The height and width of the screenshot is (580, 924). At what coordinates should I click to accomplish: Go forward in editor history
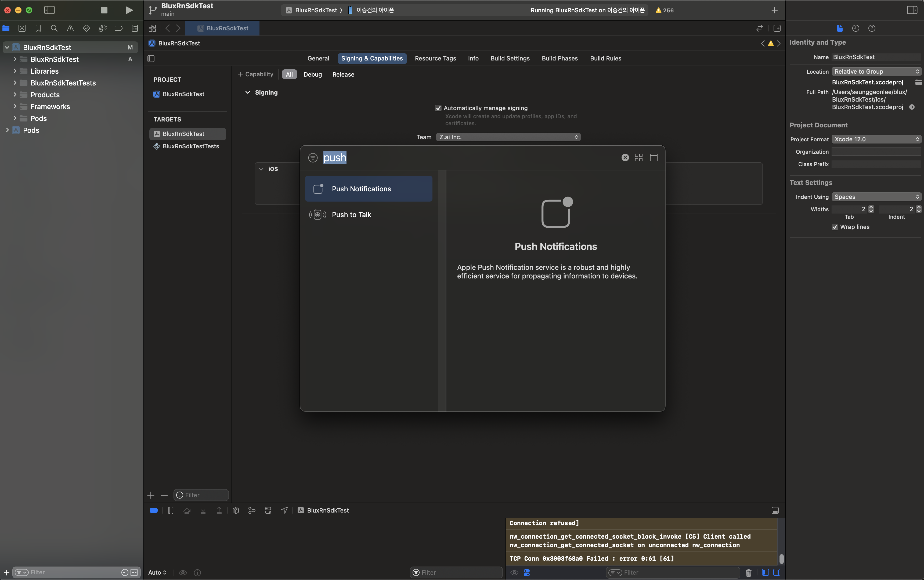coord(178,28)
